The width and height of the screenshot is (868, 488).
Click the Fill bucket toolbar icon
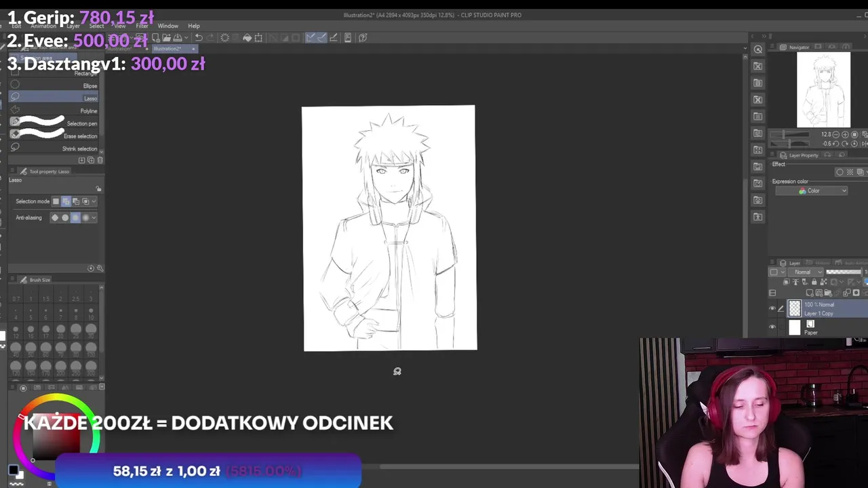(248, 37)
